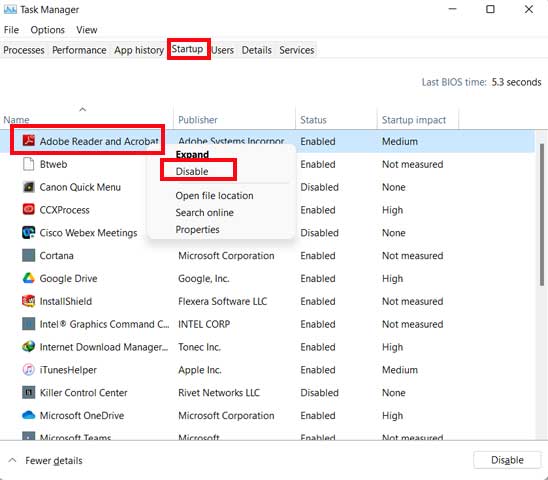This screenshot has height=480, width=548.
Task: Click High impact in Google Drive row
Action: (x=392, y=278)
